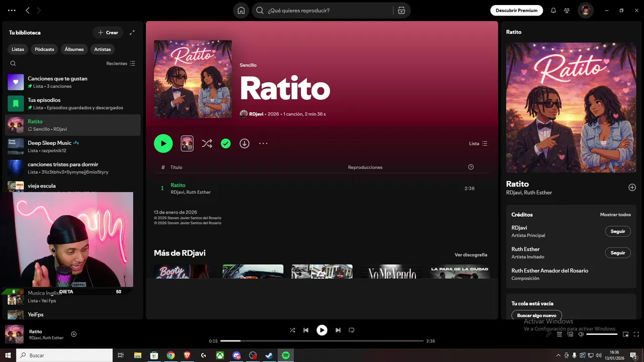Enter full screen player mode
Screen dimensions: 644x362
click(x=636, y=334)
